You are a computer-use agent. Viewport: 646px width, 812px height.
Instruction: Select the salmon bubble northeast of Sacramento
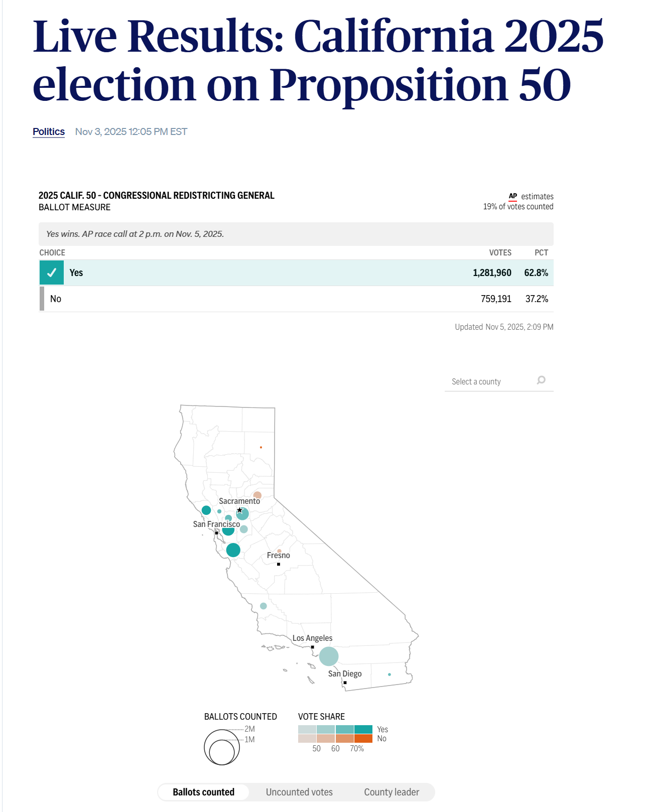257,495
